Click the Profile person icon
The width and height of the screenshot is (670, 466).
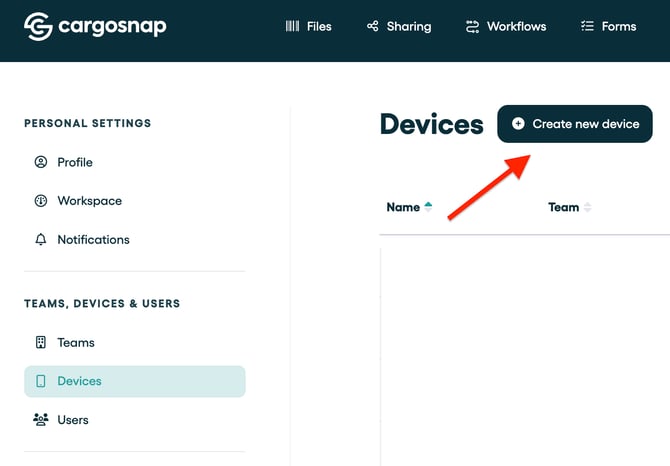coord(41,162)
